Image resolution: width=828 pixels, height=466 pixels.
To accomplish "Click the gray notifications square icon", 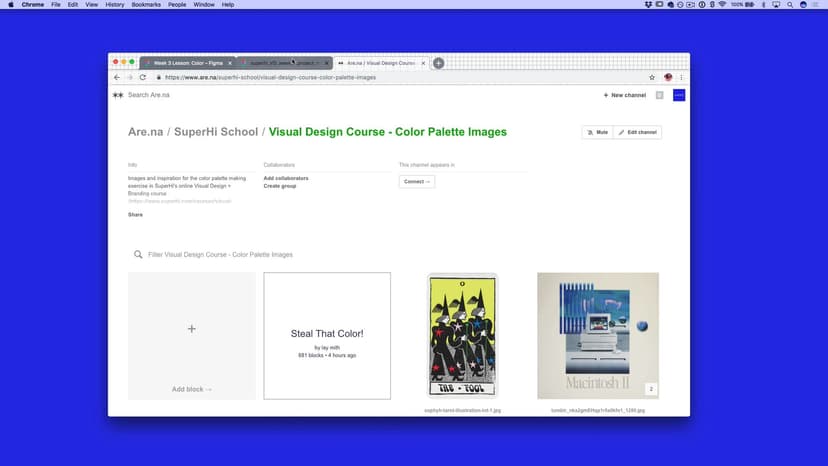I will [x=660, y=95].
